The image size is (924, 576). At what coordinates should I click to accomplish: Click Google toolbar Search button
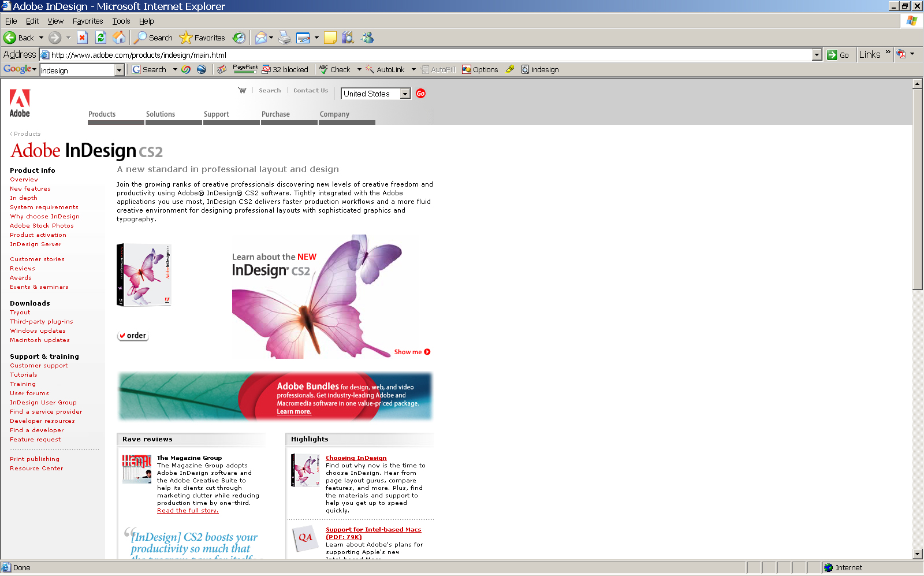click(x=150, y=70)
